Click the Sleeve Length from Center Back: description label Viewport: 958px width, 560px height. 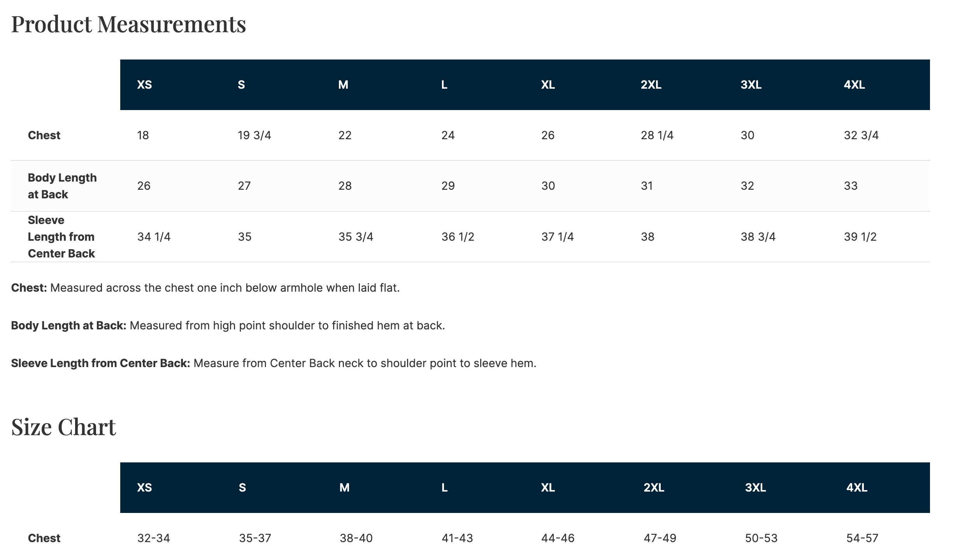click(x=100, y=363)
